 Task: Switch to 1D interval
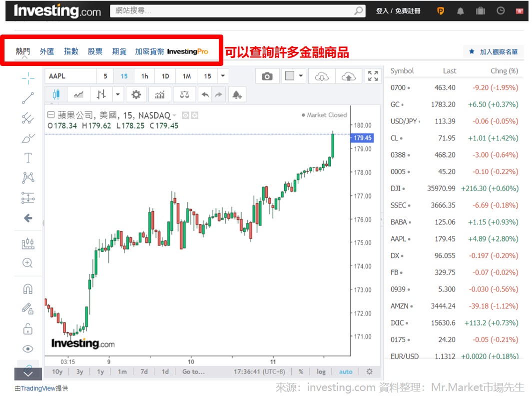165,76
